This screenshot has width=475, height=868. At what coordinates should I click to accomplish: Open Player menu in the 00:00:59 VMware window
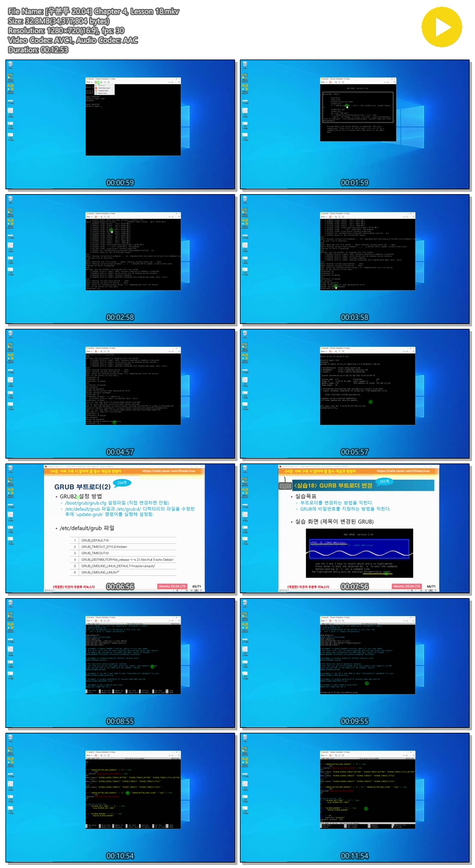88,82
